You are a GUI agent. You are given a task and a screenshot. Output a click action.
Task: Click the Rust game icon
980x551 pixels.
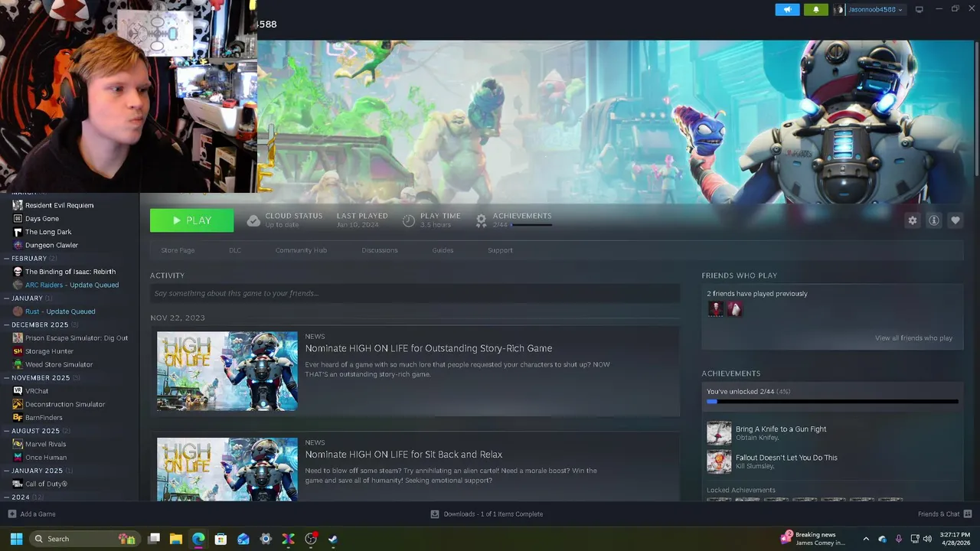coord(18,311)
